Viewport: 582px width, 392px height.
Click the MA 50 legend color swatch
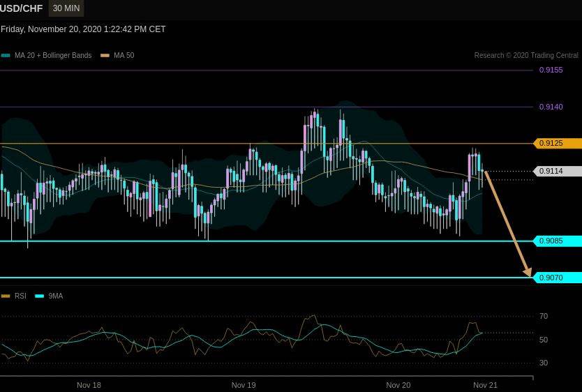click(105, 56)
